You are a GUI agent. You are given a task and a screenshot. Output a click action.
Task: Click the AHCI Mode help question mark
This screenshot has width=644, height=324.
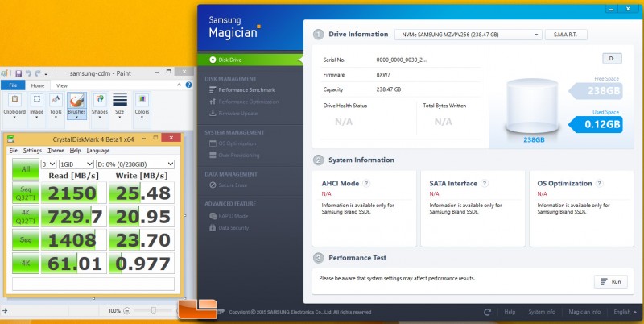tap(366, 184)
